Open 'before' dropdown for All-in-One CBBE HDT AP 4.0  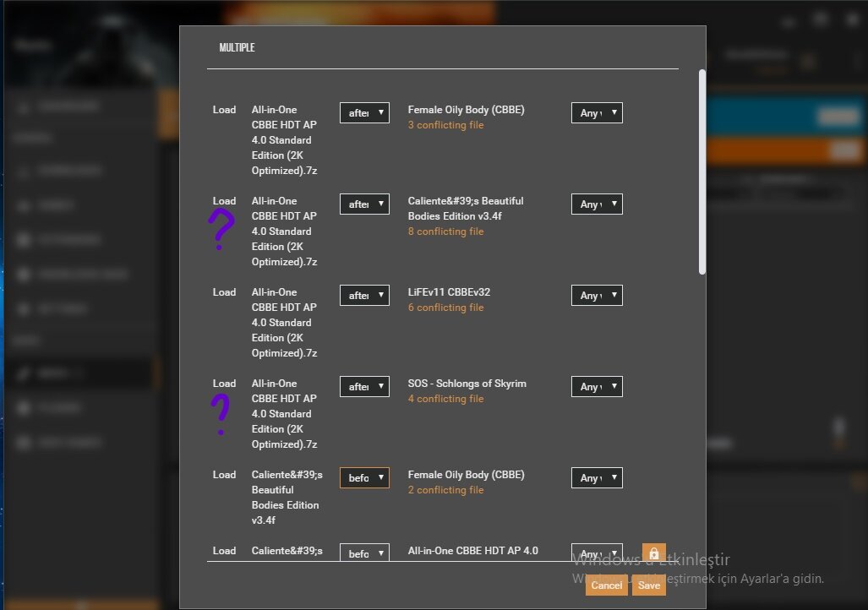point(364,553)
